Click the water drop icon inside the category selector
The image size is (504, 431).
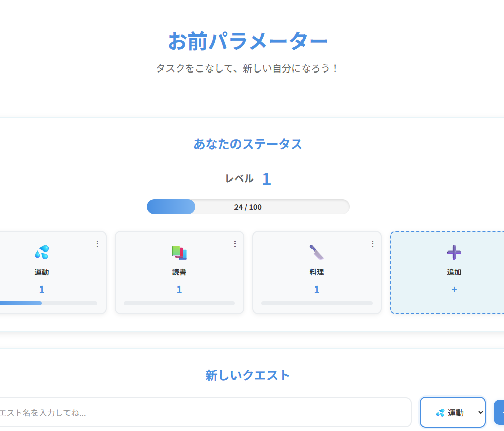[x=439, y=412]
